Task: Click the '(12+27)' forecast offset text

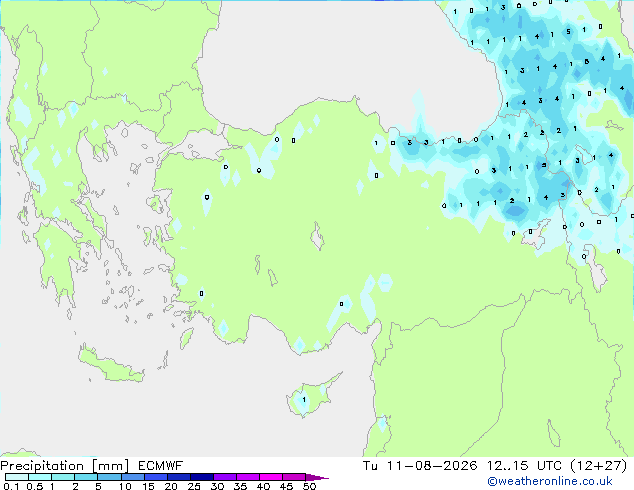Action: tap(598, 466)
